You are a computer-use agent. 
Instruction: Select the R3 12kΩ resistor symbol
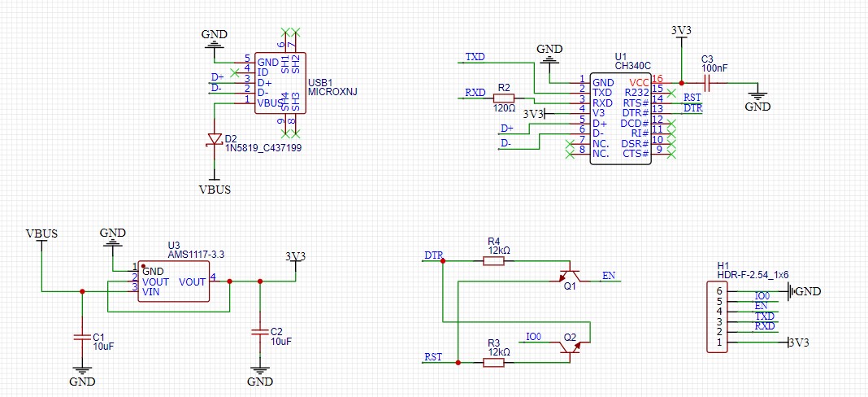(x=493, y=363)
